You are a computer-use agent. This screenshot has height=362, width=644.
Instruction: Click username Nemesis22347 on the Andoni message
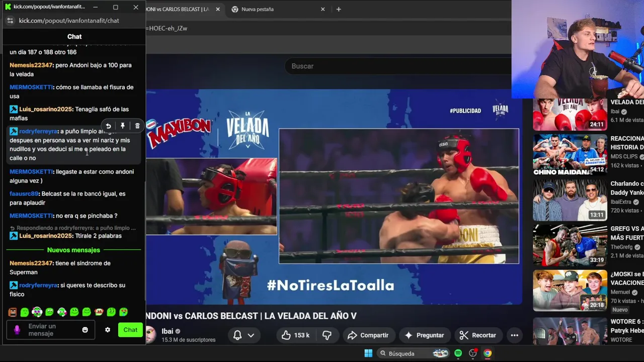point(31,65)
